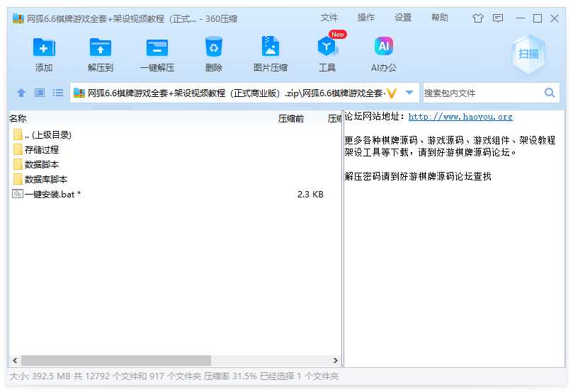The height and width of the screenshot is (392, 573).
Task: Switch to list view mode icon
Action: 58,93
